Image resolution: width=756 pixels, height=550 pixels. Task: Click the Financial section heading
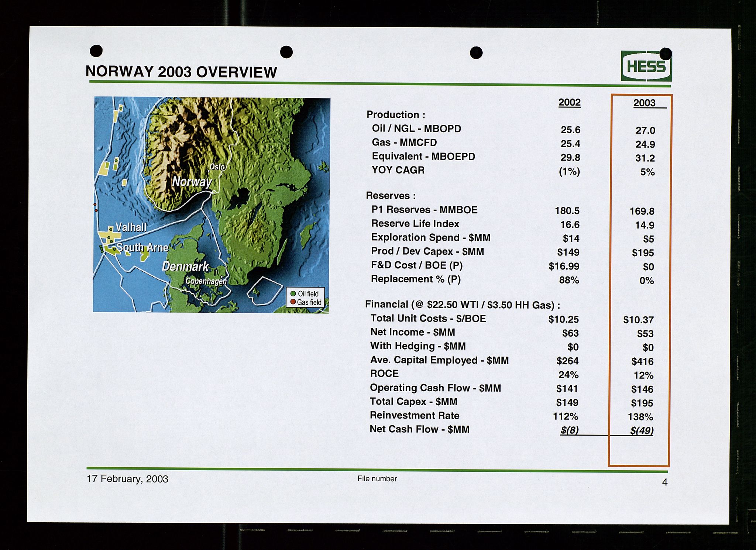pyautogui.click(x=463, y=305)
